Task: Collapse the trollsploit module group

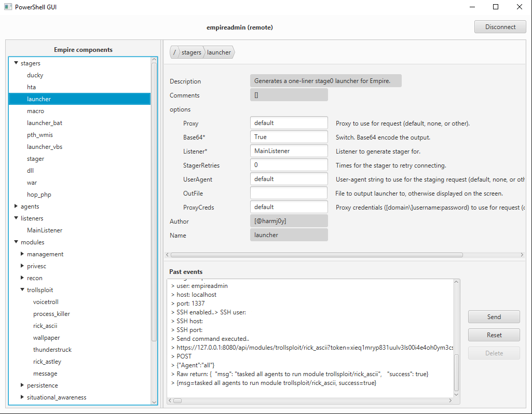Action: click(22, 289)
